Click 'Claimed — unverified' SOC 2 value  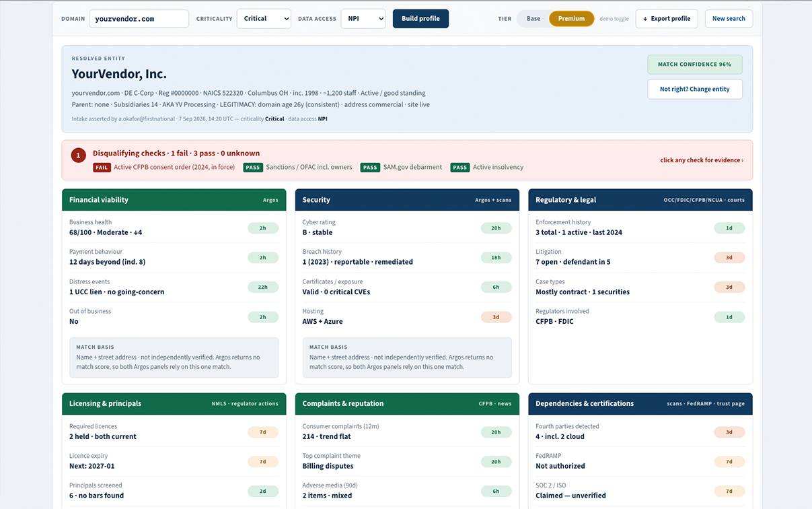click(x=570, y=496)
